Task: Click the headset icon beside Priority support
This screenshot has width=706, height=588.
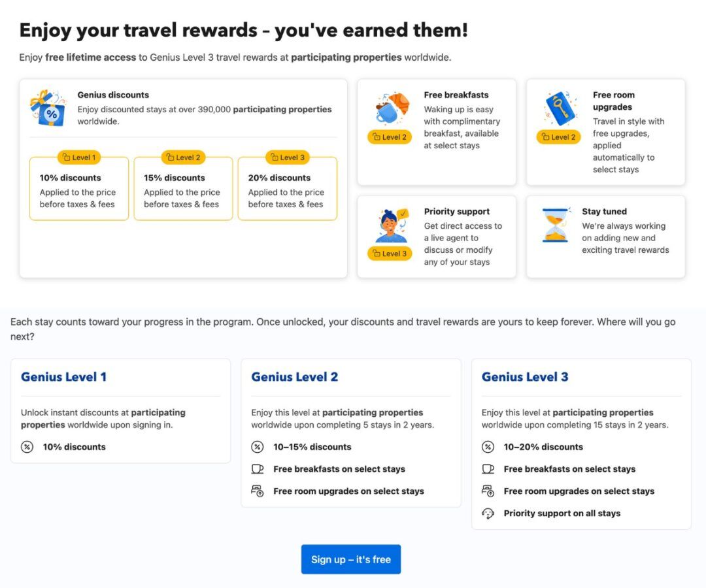Action: 487,513
